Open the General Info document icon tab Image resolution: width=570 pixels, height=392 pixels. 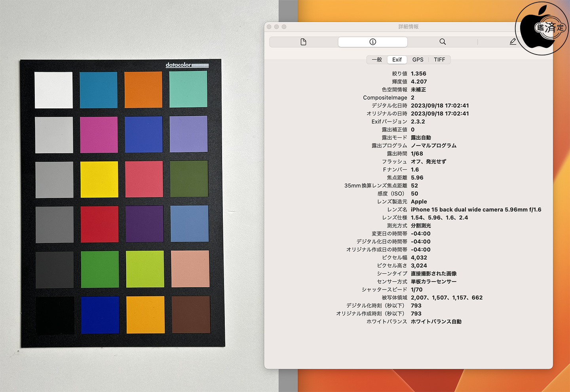coord(304,42)
